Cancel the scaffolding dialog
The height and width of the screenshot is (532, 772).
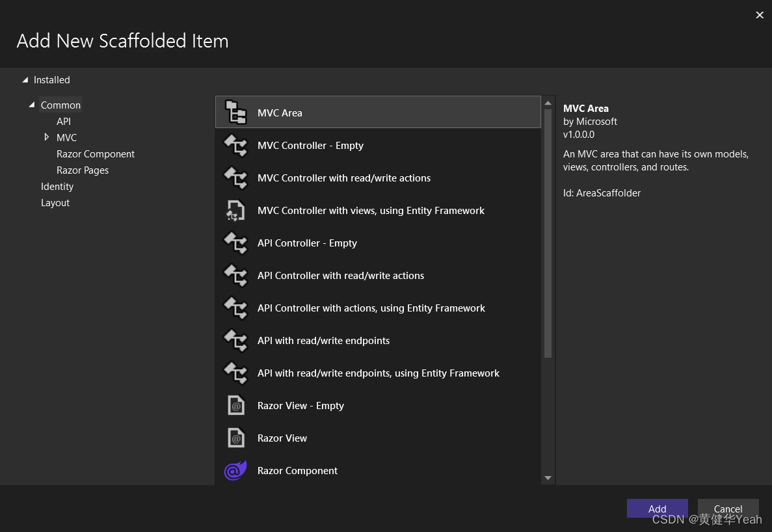728,509
